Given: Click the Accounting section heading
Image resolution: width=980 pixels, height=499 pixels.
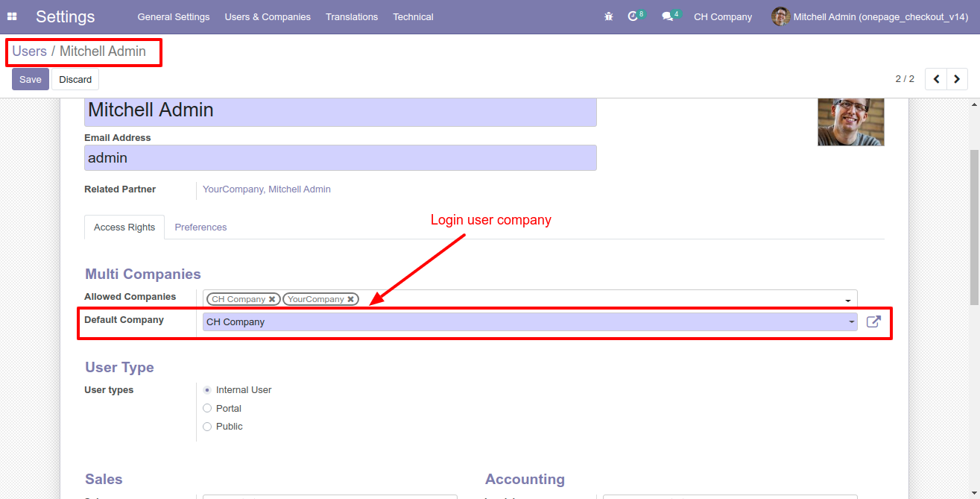Looking at the screenshot, I should (x=525, y=479).
